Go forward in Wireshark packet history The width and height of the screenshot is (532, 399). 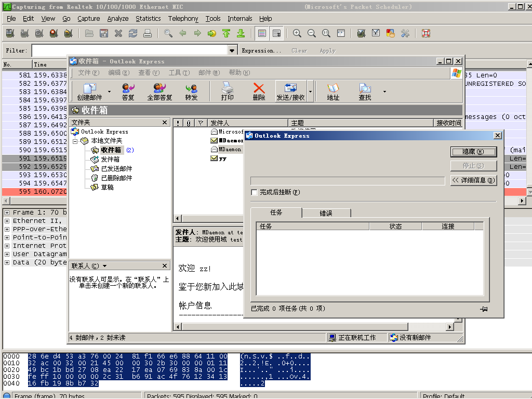[197, 33]
